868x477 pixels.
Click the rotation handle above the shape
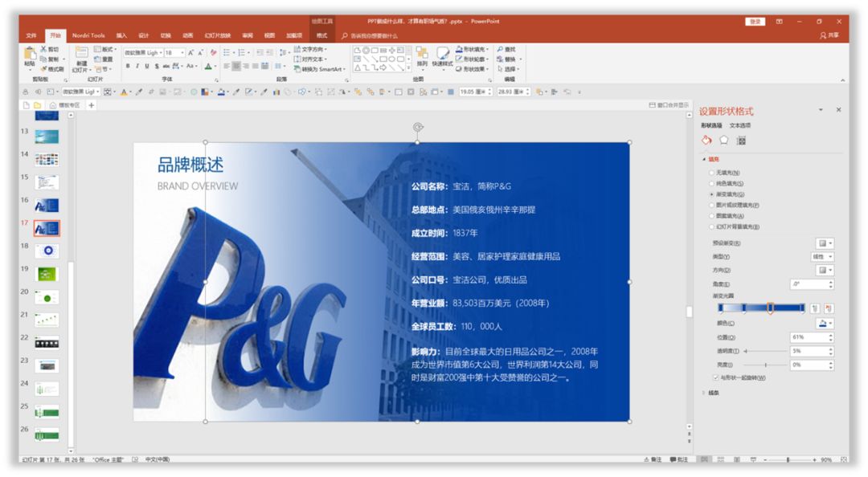pyautogui.click(x=418, y=127)
